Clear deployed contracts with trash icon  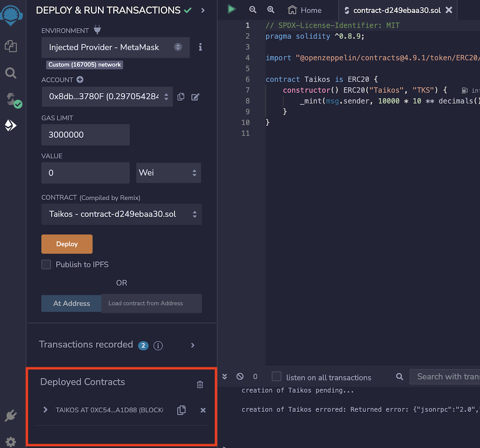[x=200, y=384]
